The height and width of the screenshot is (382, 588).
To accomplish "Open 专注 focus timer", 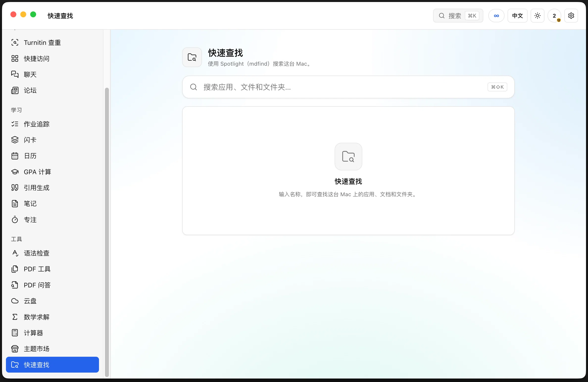I will [x=52, y=219].
